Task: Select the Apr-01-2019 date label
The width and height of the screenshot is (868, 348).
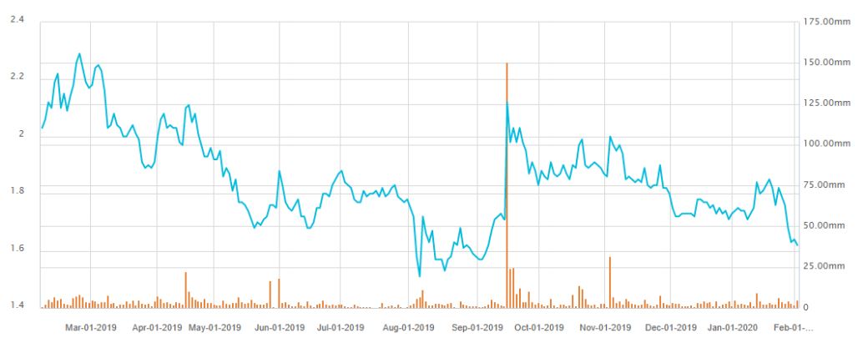Action: tap(157, 327)
